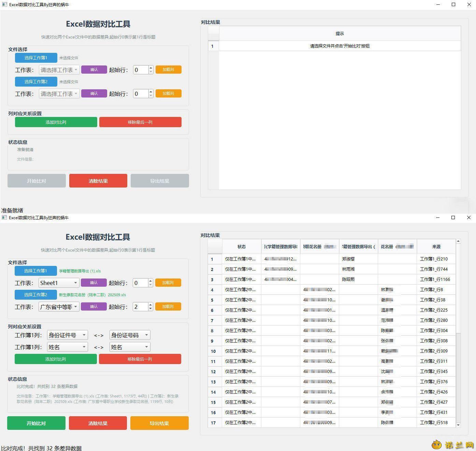476x451 pixels.
Task: Click 加载列 in the row with 起始行 2
Action: click(x=168, y=306)
